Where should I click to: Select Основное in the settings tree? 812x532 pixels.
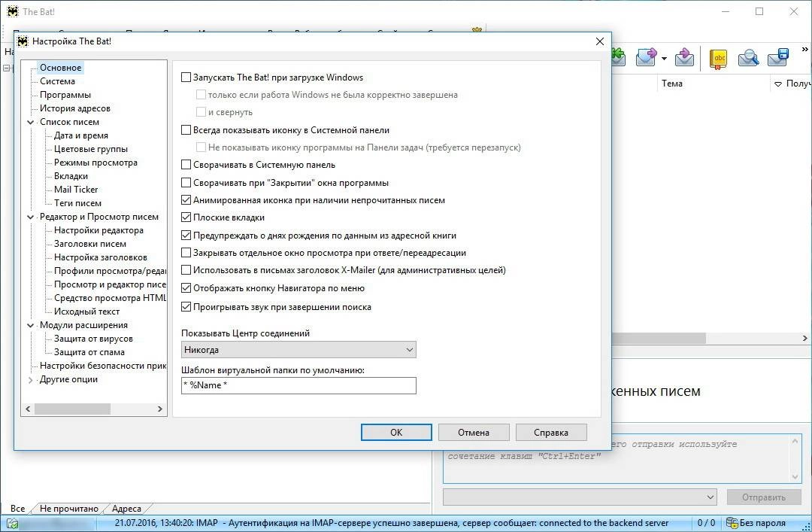pyautogui.click(x=61, y=68)
